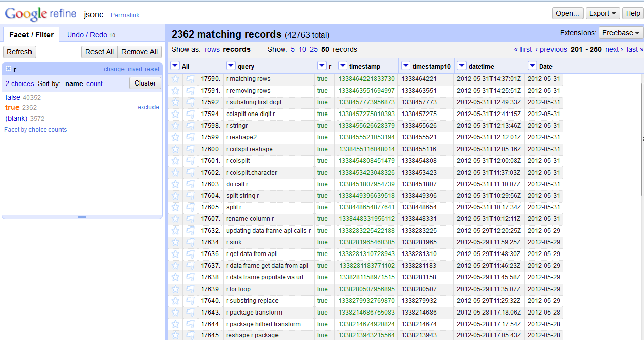Star the 'do.call r' record
The width and height of the screenshot is (644, 340).
coord(175,184)
